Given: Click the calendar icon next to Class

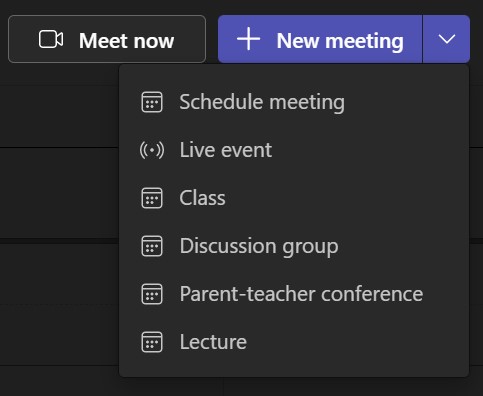Looking at the screenshot, I should coord(152,198).
